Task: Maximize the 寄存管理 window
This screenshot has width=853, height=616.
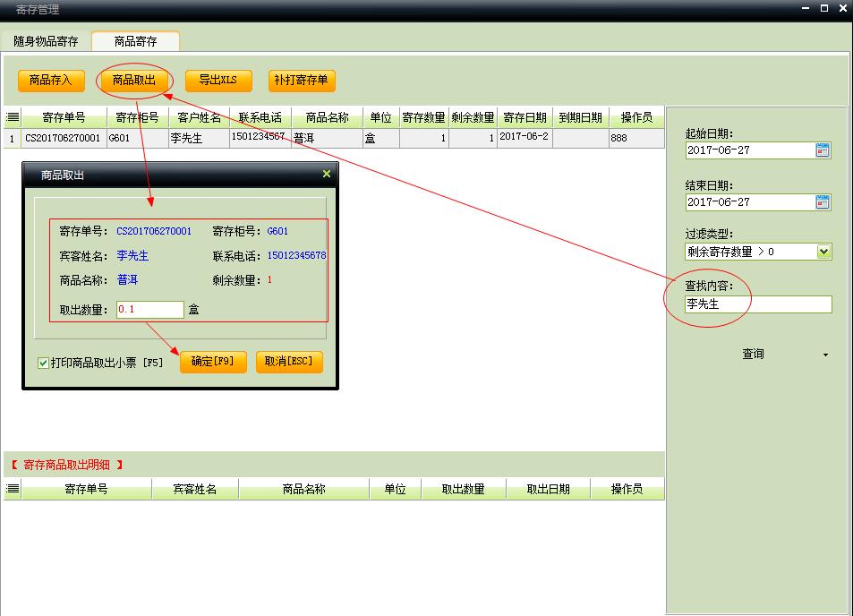Action: point(824,8)
